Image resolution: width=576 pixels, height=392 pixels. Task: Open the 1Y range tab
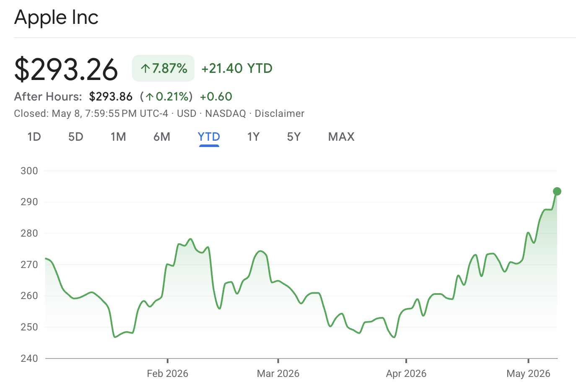[253, 137]
